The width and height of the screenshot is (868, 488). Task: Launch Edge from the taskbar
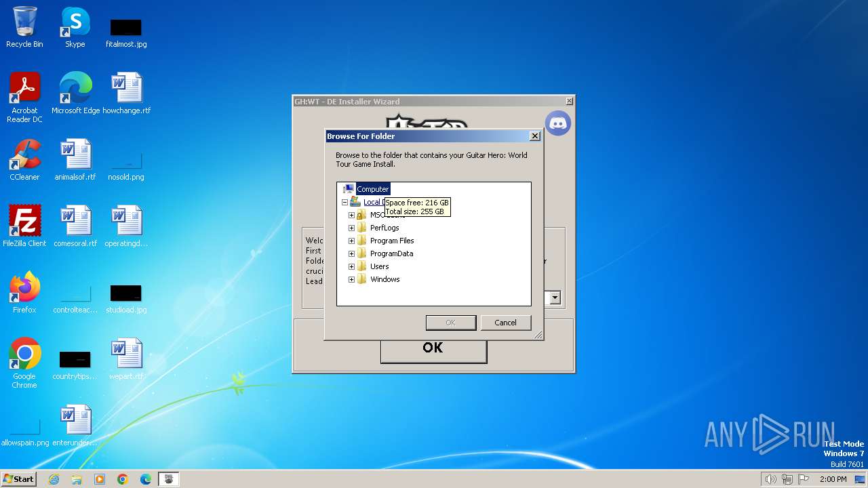146,479
